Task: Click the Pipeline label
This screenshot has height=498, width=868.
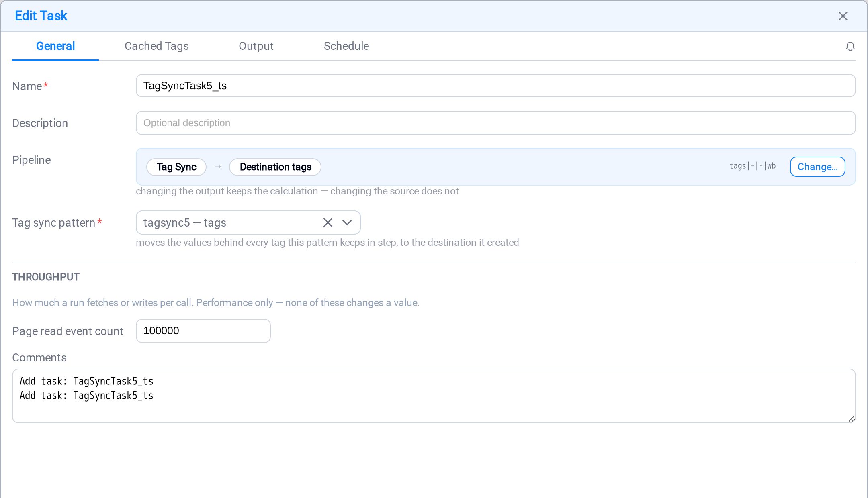Action: pos(31,160)
